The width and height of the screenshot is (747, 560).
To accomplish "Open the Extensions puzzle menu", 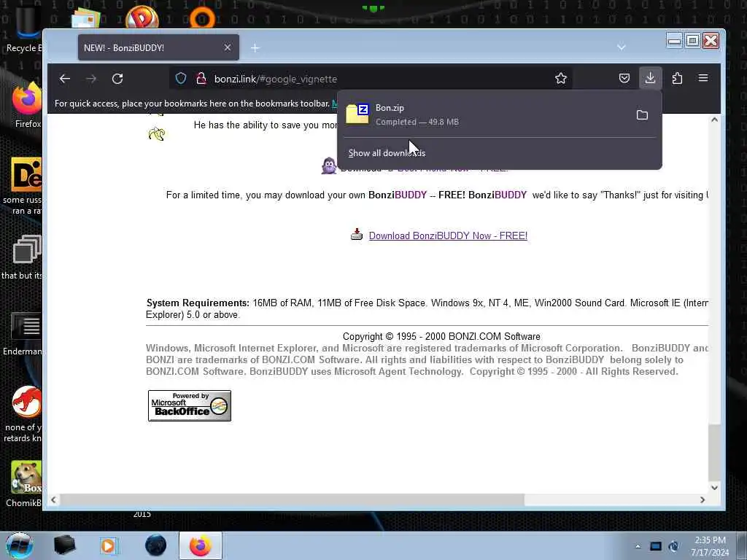I will click(677, 78).
